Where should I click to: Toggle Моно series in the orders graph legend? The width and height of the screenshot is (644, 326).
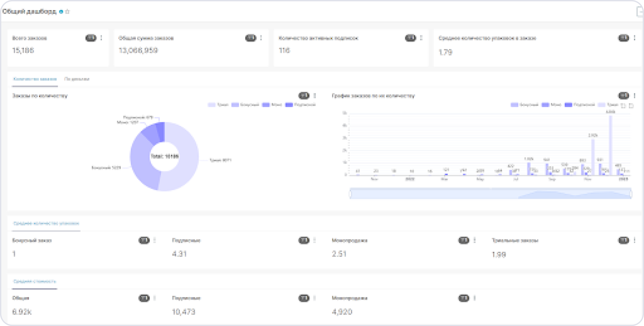tap(551, 105)
